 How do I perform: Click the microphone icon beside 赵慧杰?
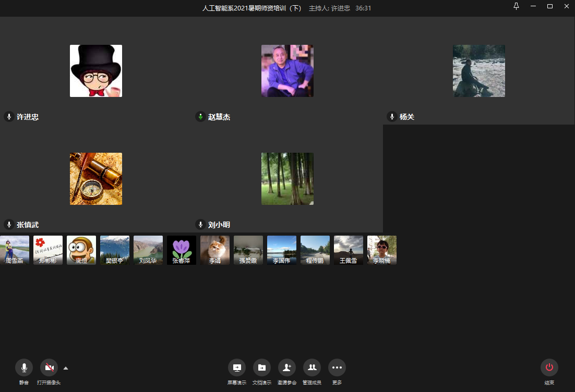point(200,117)
